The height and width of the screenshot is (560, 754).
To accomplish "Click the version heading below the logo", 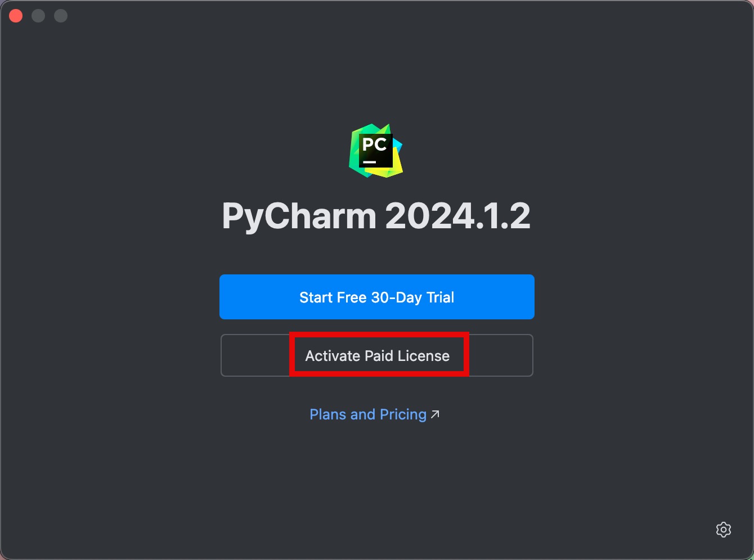I will [376, 216].
